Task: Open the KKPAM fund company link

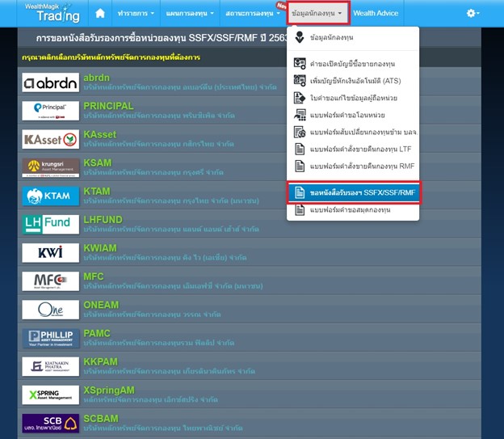Action: click(101, 361)
